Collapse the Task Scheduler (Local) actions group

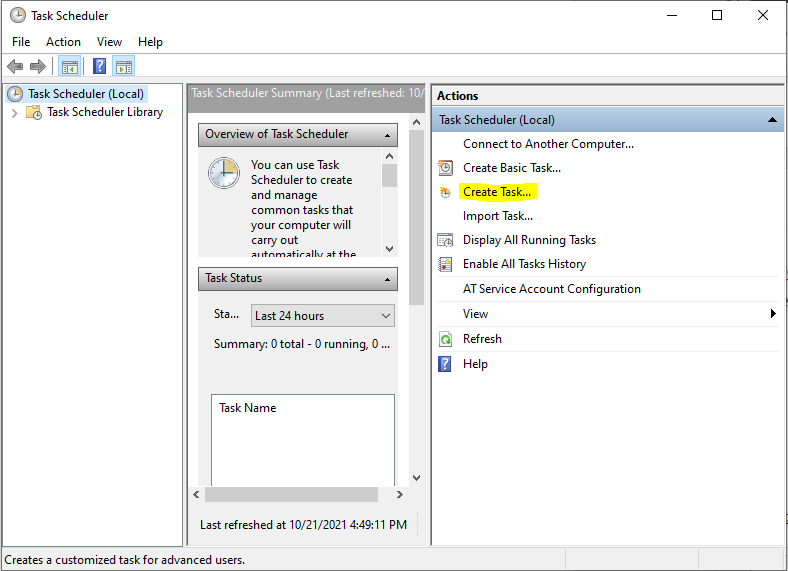coord(772,120)
